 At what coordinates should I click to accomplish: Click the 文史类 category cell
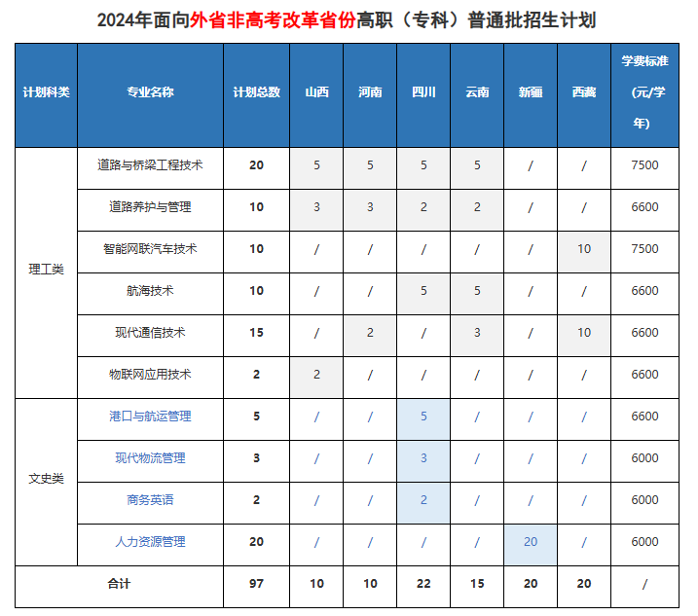click(x=46, y=479)
